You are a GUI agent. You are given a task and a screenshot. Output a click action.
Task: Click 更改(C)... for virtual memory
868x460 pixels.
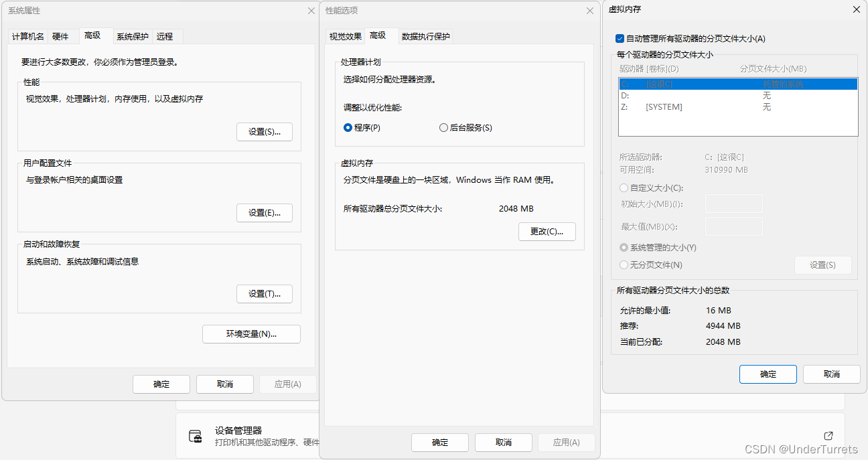coord(547,232)
